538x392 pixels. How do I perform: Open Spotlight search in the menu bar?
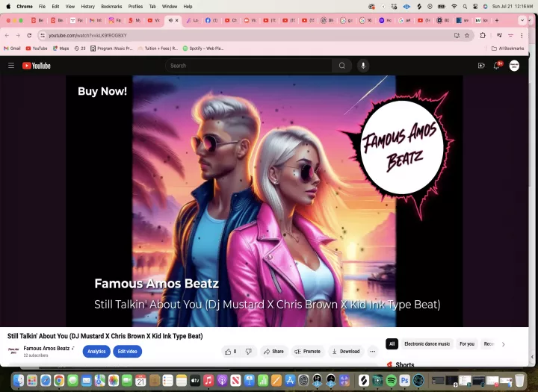[465, 6]
